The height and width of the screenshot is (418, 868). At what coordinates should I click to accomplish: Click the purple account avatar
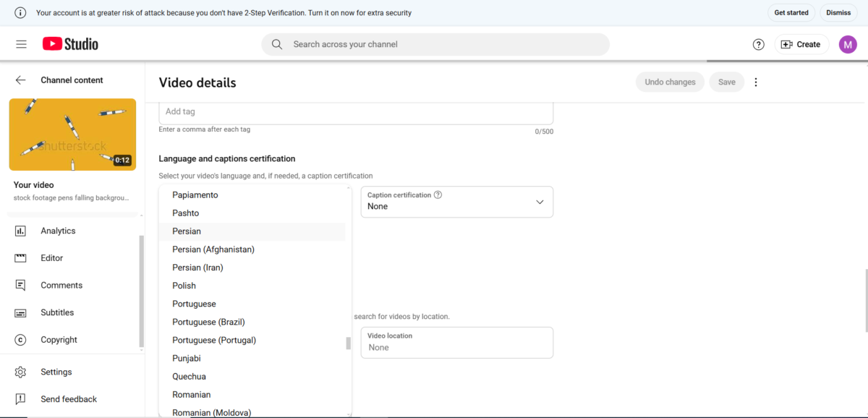click(848, 44)
